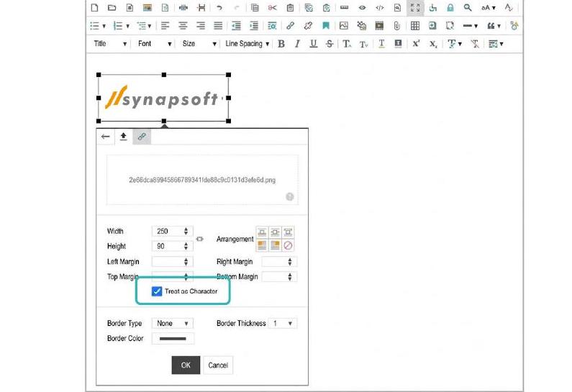Open the change case aA dropdown
The image size is (572, 392).
point(488,8)
